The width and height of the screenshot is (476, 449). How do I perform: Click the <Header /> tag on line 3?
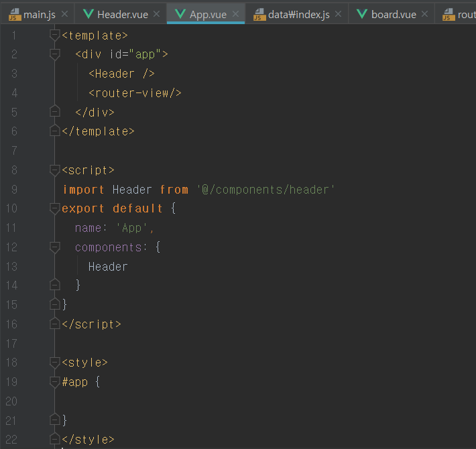click(122, 74)
